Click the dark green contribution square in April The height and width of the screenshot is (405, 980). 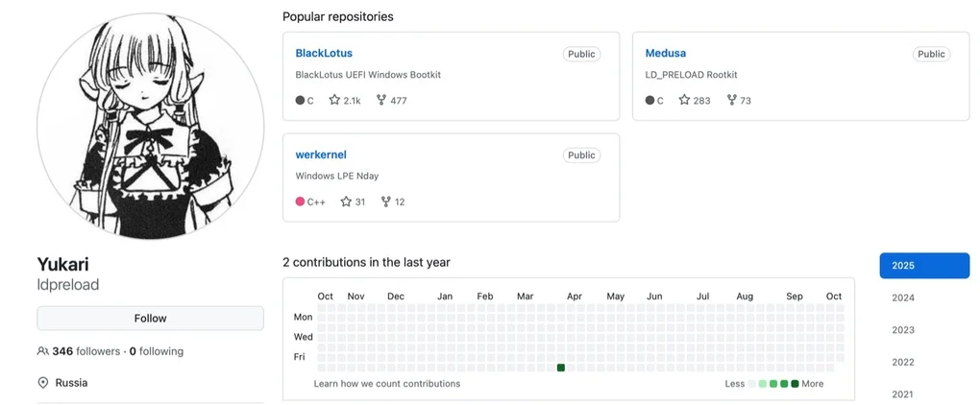561,368
